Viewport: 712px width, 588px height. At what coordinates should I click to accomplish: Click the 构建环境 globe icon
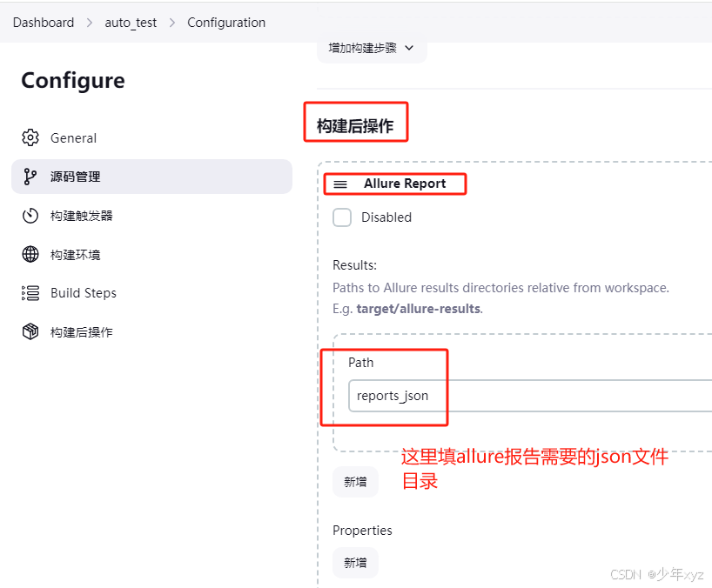30,254
